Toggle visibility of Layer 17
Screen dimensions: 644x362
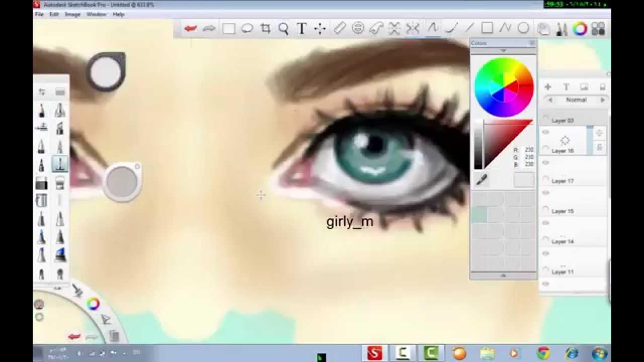pos(545,162)
